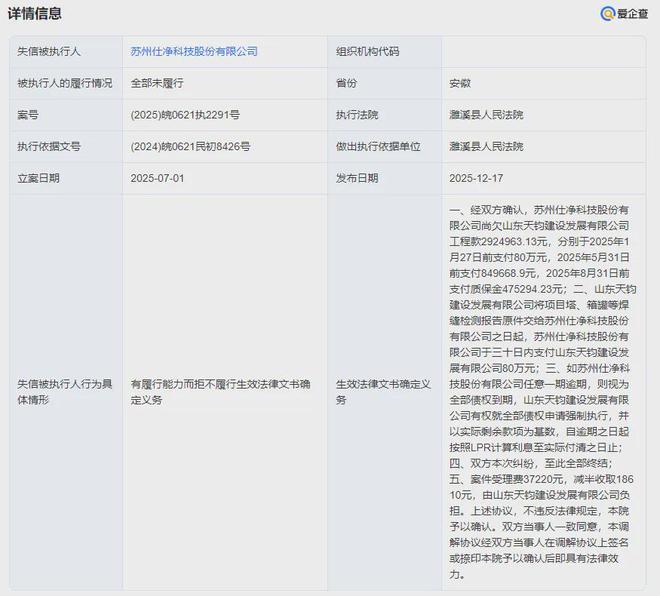This screenshot has height=596, width=660.
Task: Select the 被执行人的履行情况 label
Action: tap(64, 83)
